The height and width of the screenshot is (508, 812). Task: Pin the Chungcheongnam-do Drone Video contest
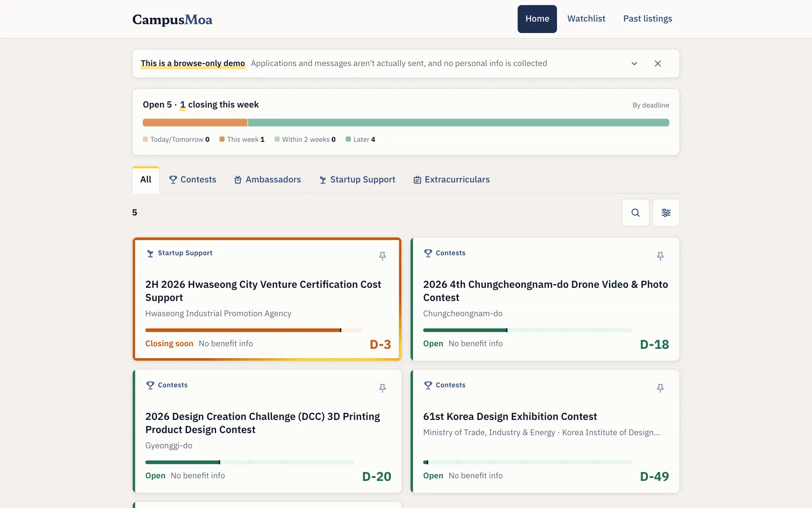[660, 256]
